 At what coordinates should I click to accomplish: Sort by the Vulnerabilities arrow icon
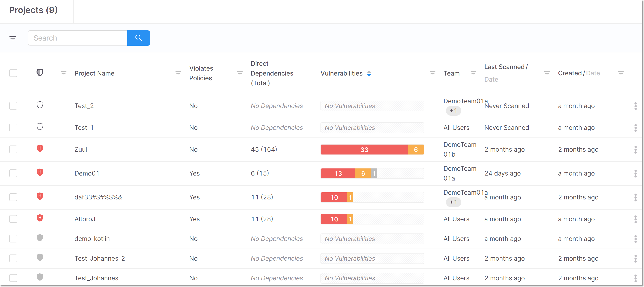[x=369, y=73]
